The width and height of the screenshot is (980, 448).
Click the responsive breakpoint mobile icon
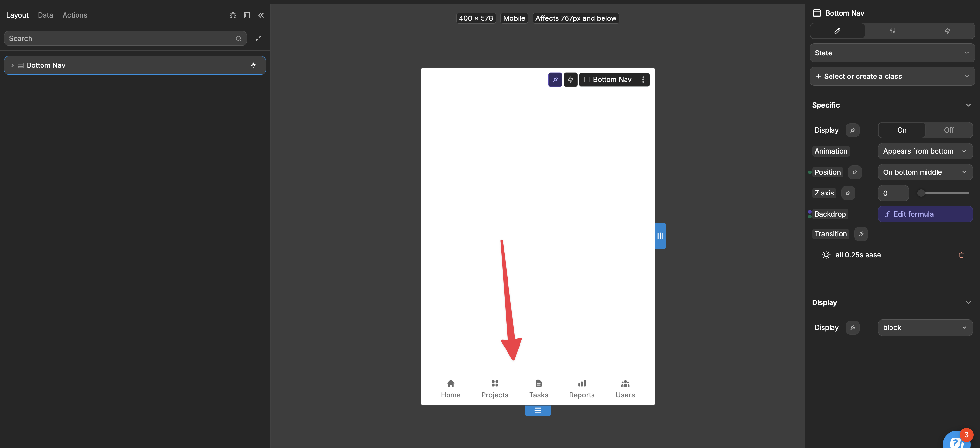coord(514,18)
